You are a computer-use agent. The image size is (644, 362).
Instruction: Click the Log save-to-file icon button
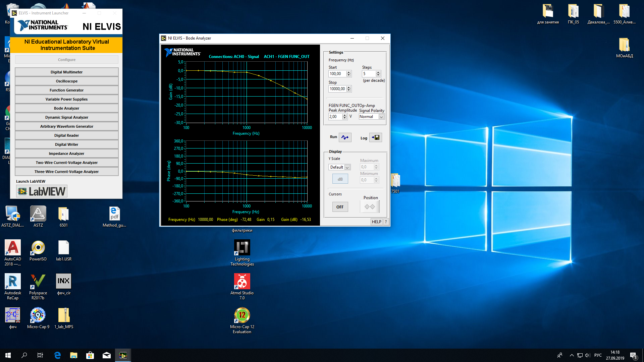coord(375,137)
